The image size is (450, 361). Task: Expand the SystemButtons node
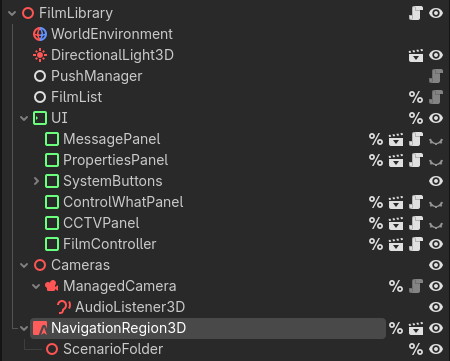tap(36, 181)
